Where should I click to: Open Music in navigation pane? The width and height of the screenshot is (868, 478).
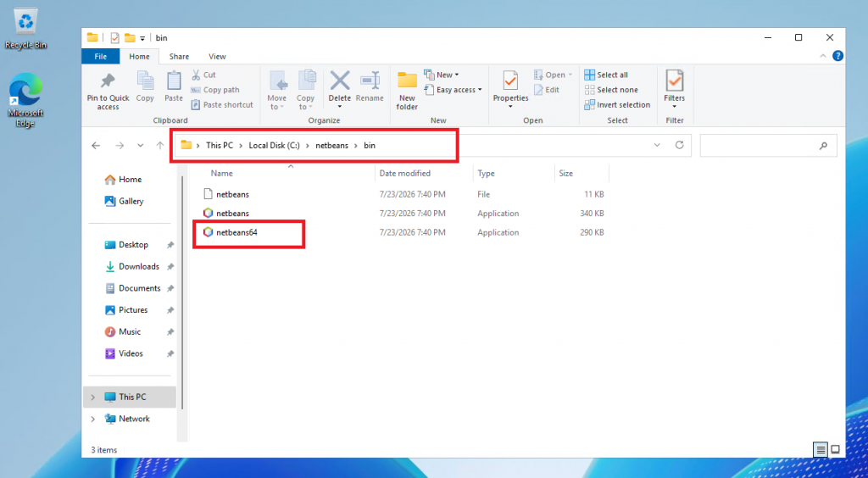(130, 331)
